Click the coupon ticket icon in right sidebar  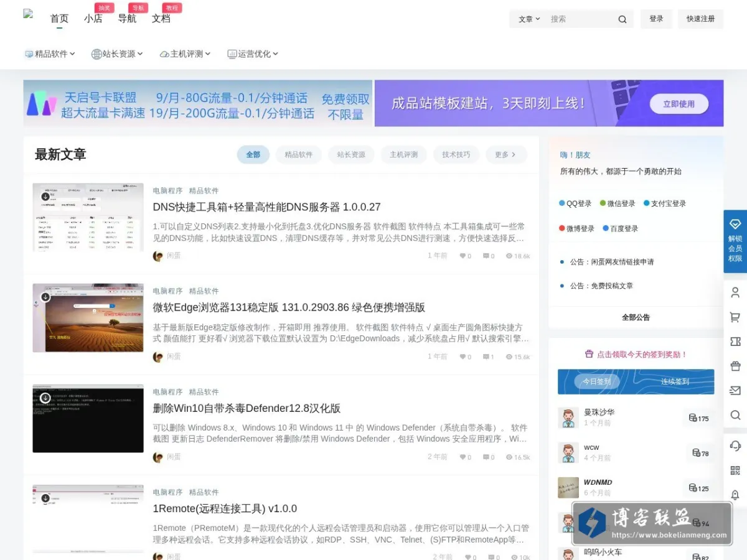pyautogui.click(x=735, y=342)
